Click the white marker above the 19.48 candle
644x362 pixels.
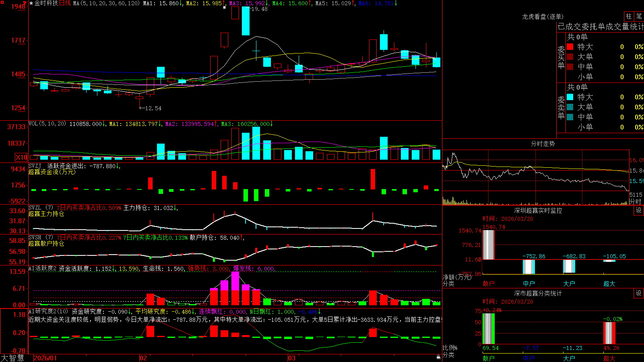click(x=224, y=7)
